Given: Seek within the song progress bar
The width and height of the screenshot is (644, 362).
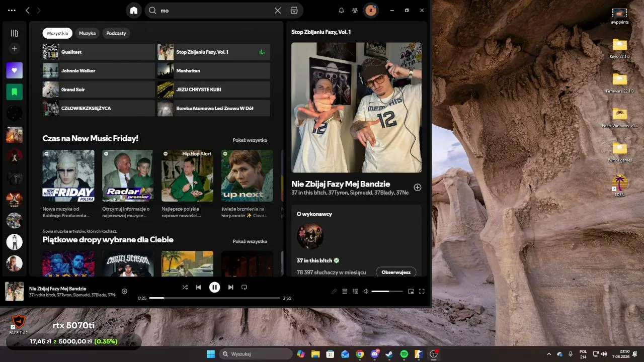Looking at the screenshot, I should [214, 298].
